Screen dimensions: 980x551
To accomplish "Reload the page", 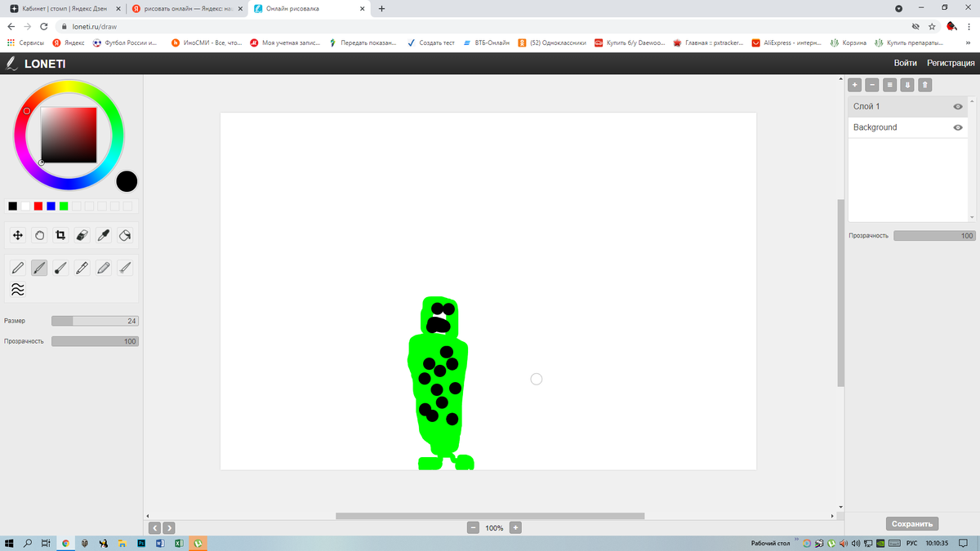I will pos(45,26).
